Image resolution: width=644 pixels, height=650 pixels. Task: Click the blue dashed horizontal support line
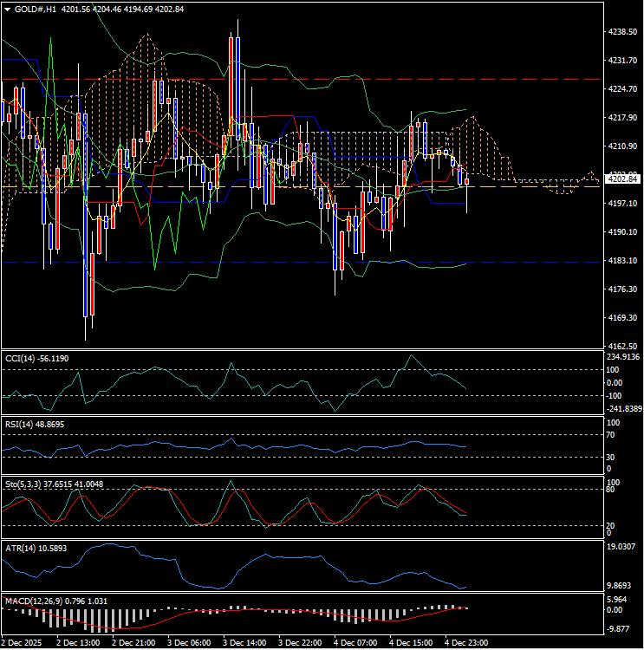pos(260,262)
